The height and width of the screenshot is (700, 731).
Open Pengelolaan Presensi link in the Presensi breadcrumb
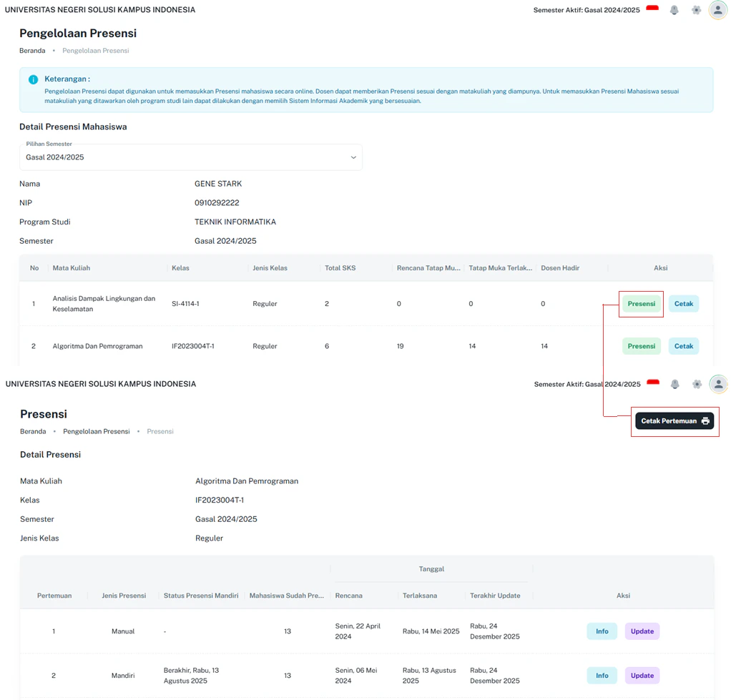pyautogui.click(x=97, y=432)
